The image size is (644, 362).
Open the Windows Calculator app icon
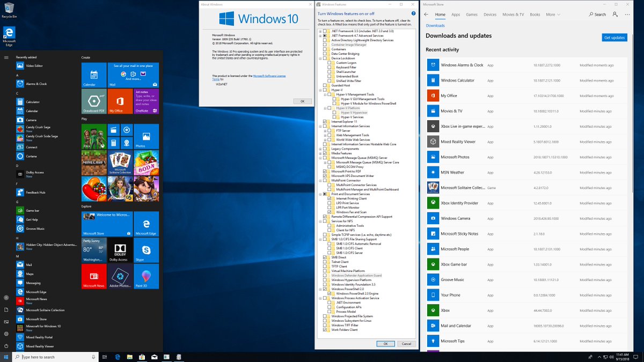point(433,80)
